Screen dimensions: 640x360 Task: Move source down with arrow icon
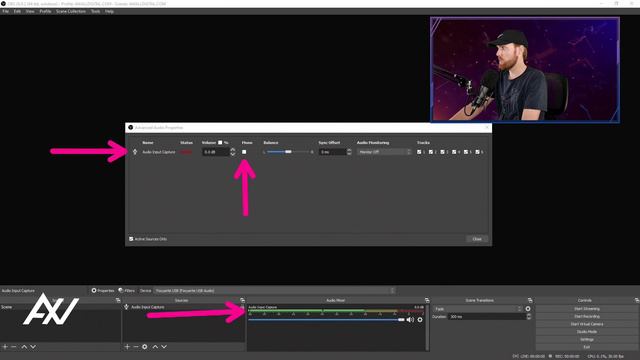[164, 347]
